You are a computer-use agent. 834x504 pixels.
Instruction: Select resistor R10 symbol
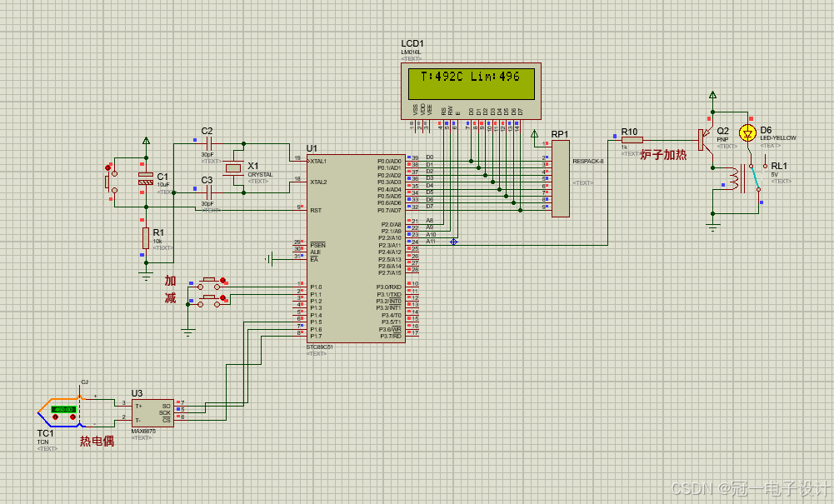tap(632, 140)
